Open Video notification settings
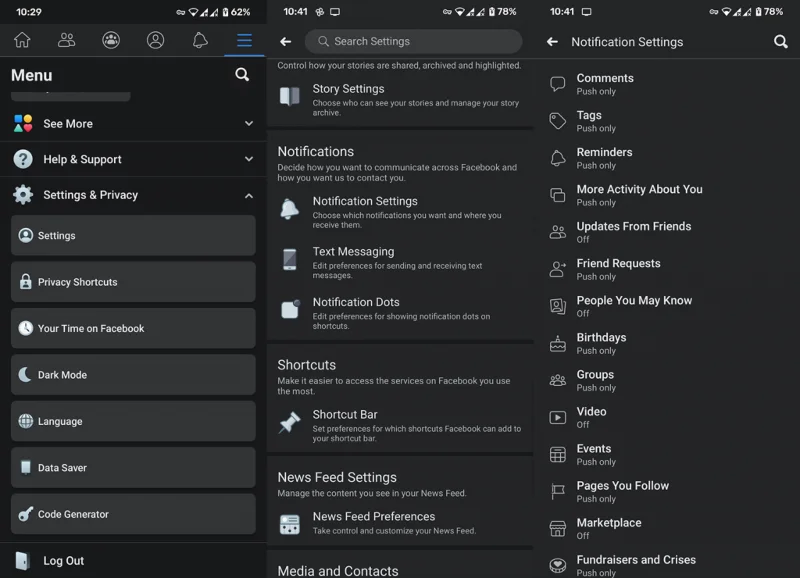800x578 pixels. coord(666,417)
